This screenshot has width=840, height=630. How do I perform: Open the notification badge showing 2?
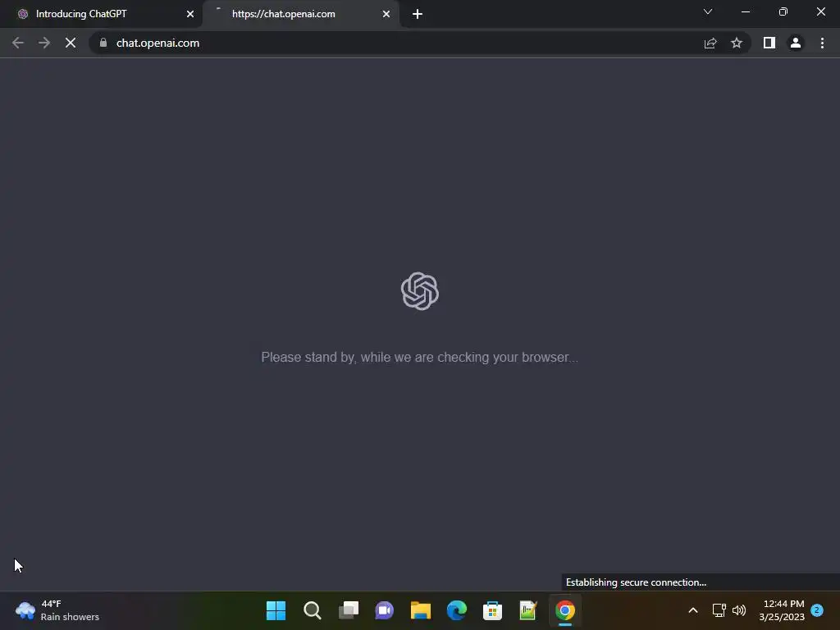[817, 609]
